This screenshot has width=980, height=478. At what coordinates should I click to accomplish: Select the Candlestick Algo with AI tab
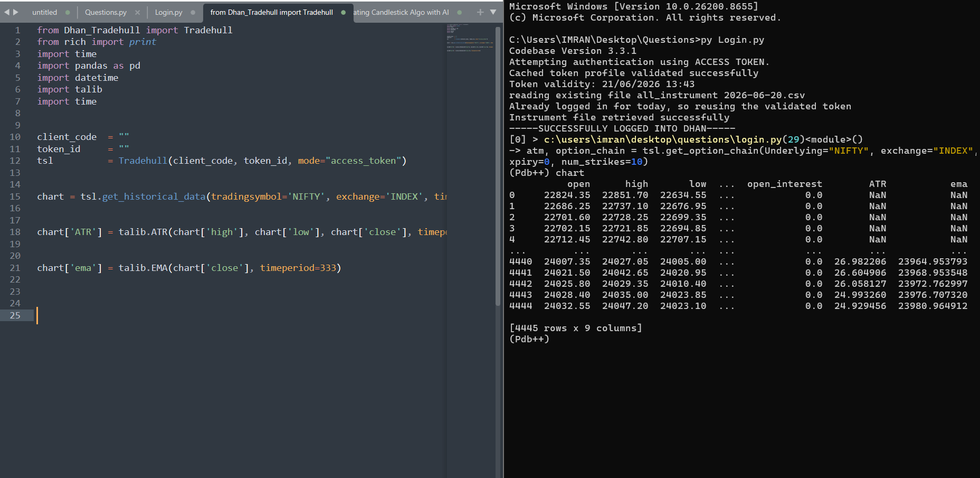(401, 12)
